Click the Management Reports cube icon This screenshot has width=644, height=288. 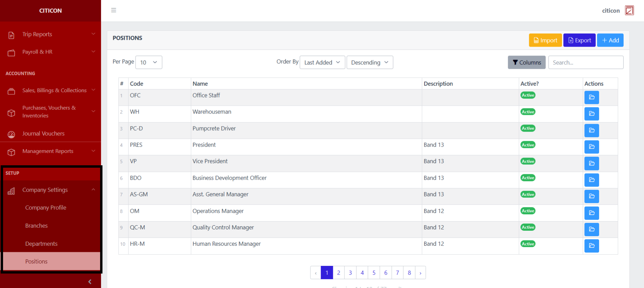coord(11,152)
